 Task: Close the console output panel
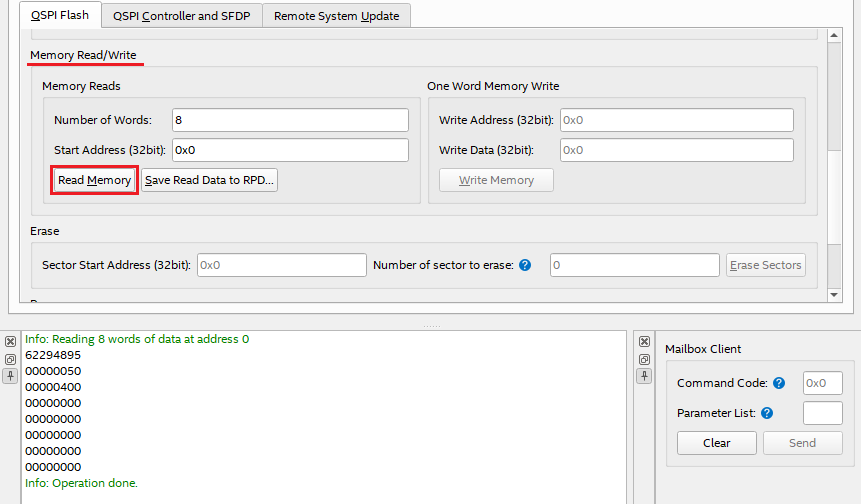[x=10, y=342]
